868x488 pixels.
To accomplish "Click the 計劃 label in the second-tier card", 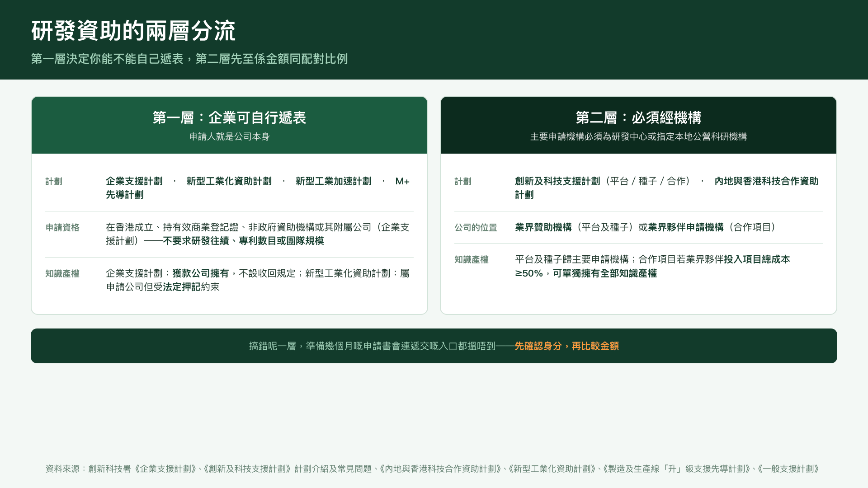I will [463, 182].
